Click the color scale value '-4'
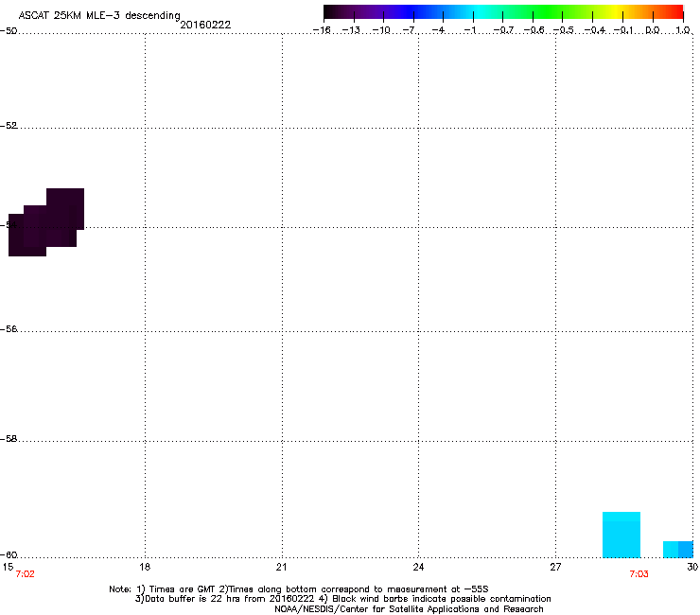 coord(438,30)
